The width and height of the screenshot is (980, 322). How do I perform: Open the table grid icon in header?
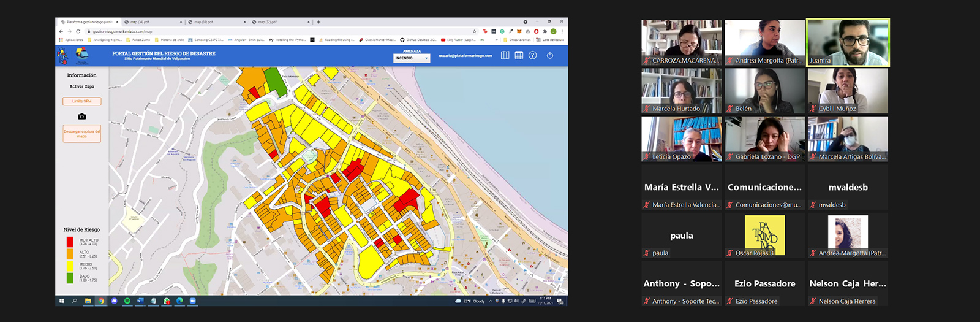[519, 55]
